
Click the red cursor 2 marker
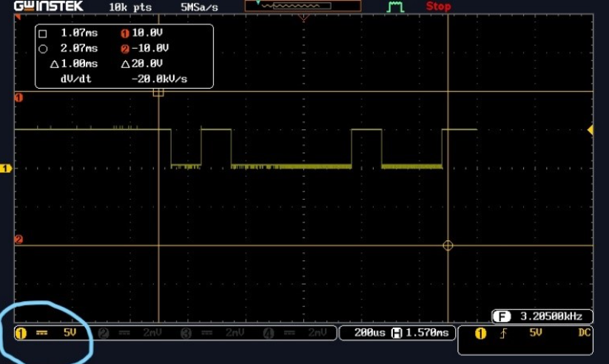[19, 239]
